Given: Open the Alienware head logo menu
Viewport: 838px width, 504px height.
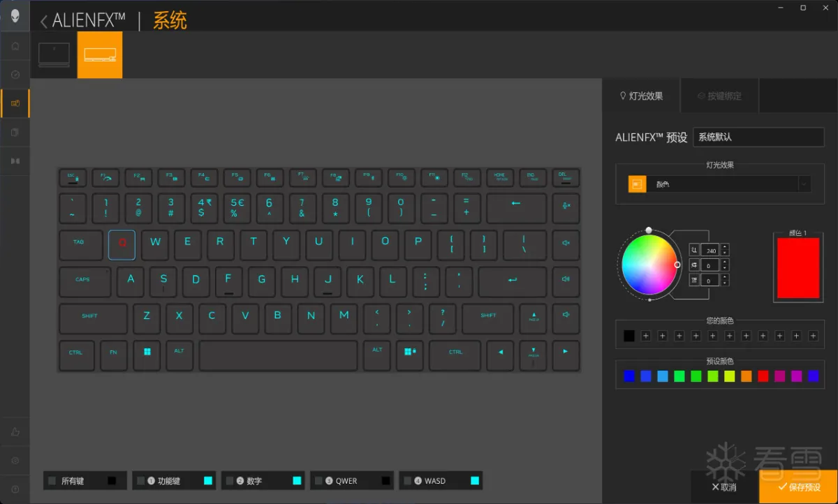Looking at the screenshot, I should pos(15,15).
